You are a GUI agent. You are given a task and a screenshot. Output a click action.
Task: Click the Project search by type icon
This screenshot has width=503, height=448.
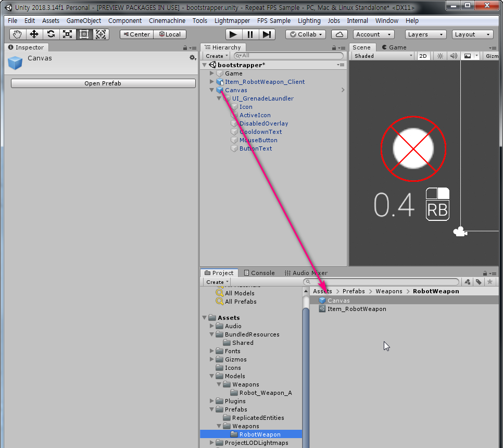tap(468, 282)
